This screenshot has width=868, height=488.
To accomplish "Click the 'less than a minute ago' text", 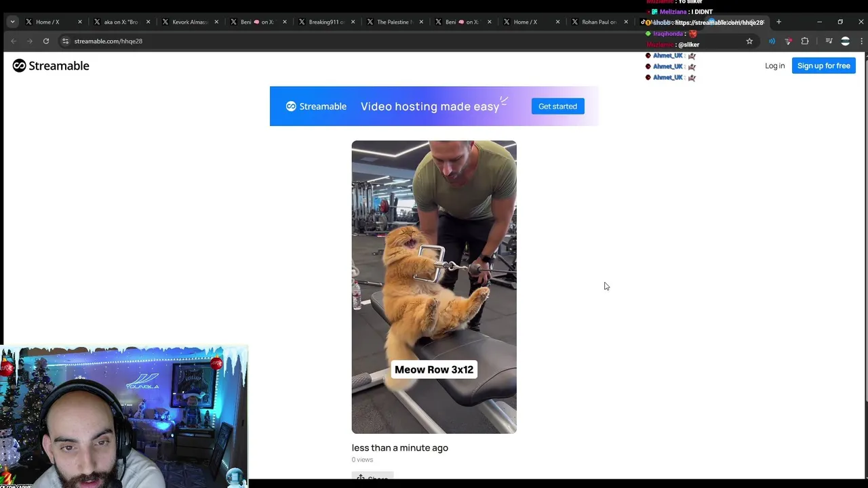I will [x=399, y=448].
